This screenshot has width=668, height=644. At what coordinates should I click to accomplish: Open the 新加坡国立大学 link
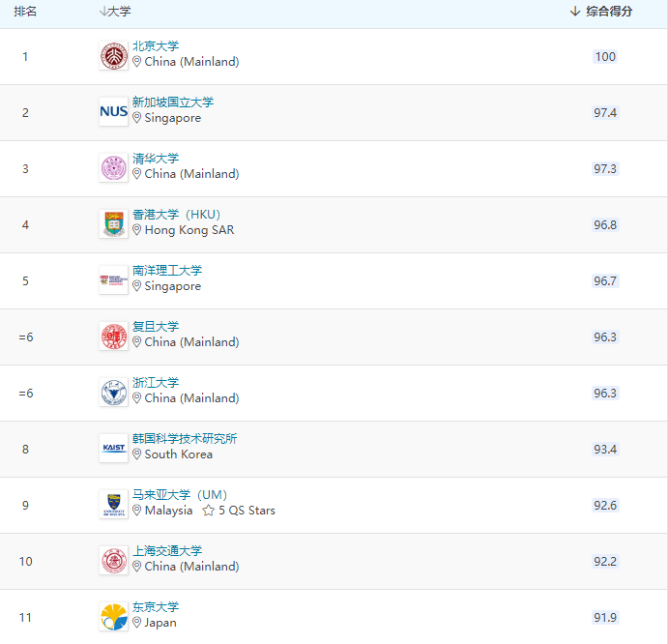pos(173,102)
